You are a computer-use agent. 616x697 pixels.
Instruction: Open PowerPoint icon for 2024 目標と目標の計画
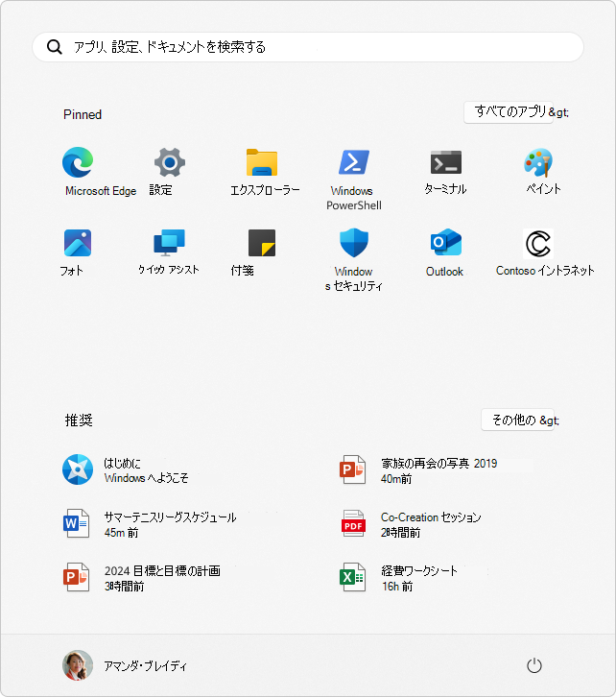coord(77,577)
